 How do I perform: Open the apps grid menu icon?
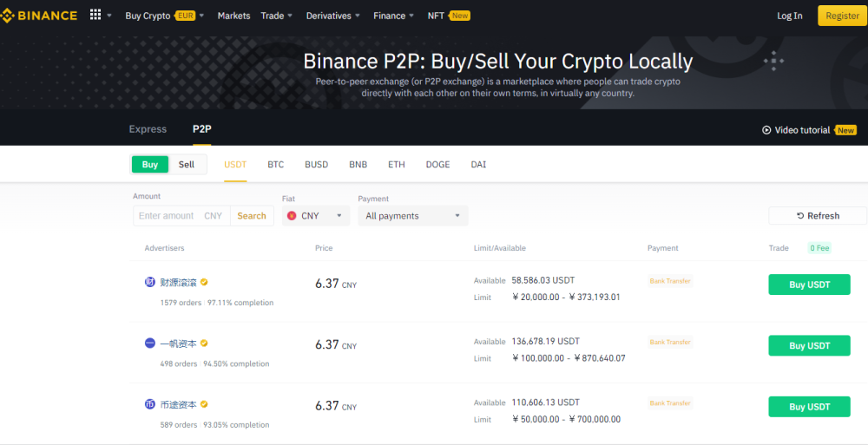point(95,15)
